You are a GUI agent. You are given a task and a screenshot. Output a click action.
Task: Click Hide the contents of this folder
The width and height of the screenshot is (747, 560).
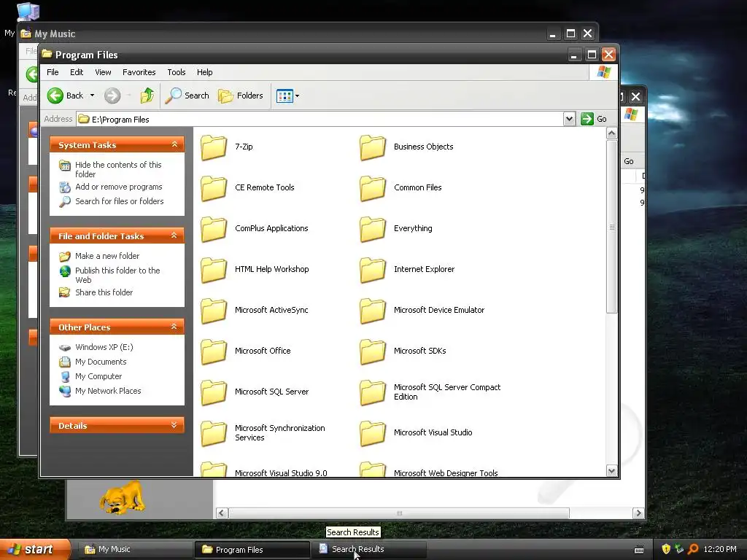pos(118,169)
